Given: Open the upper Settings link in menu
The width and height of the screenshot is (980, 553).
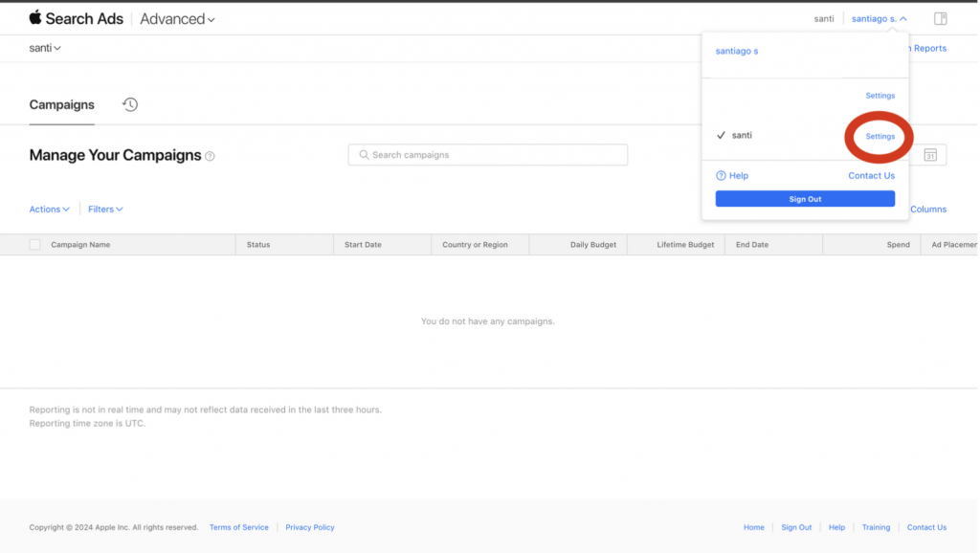Looking at the screenshot, I should 880,96.
